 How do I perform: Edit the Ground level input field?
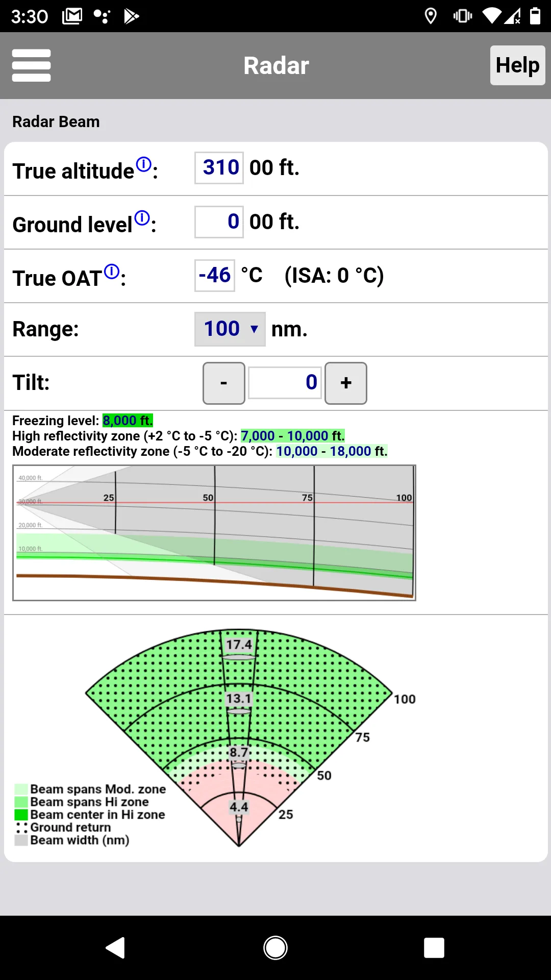pyautogui.click(x=219, y=222)
